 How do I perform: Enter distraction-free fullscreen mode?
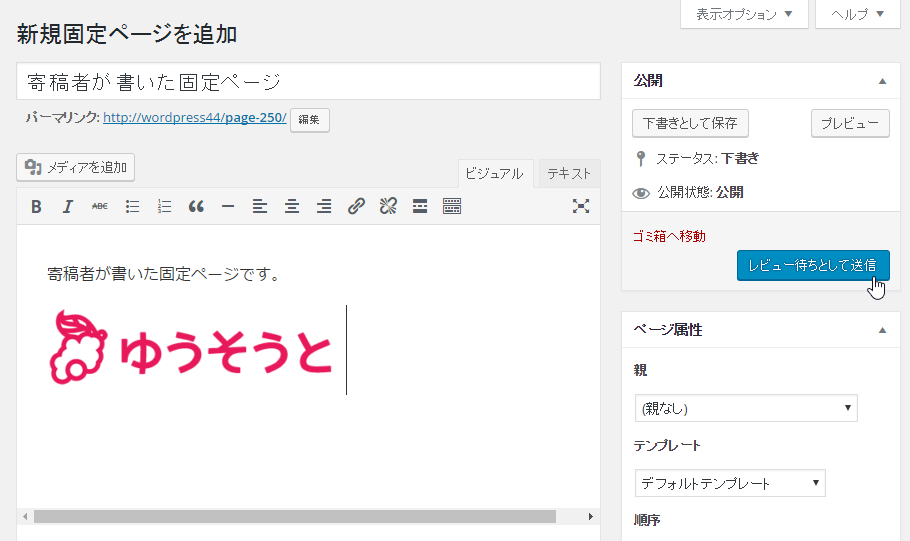tap(581, 207)
